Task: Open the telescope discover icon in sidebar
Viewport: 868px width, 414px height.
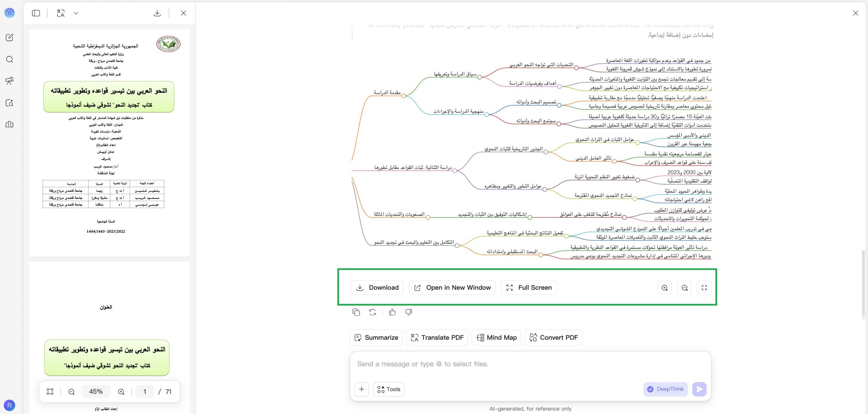Action: pyautogui.click(x=9, y=81)
